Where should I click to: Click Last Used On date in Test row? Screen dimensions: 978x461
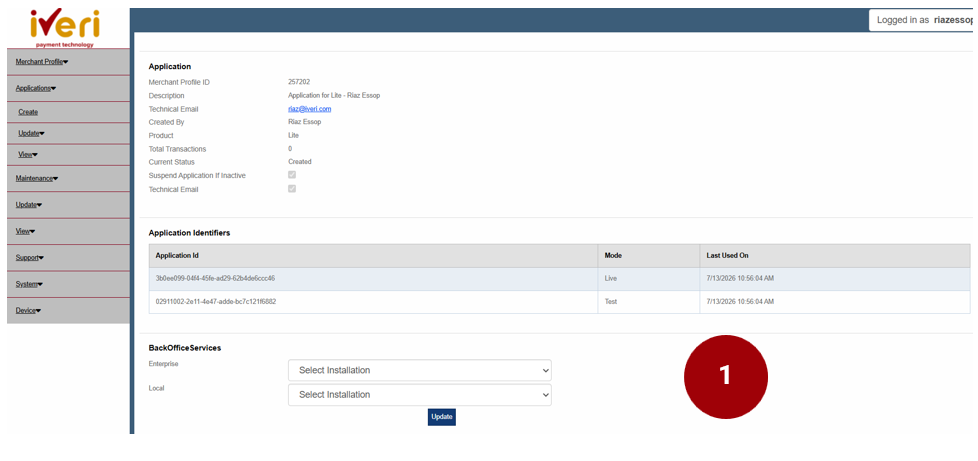pyautogui.click(x=740, y=301)
